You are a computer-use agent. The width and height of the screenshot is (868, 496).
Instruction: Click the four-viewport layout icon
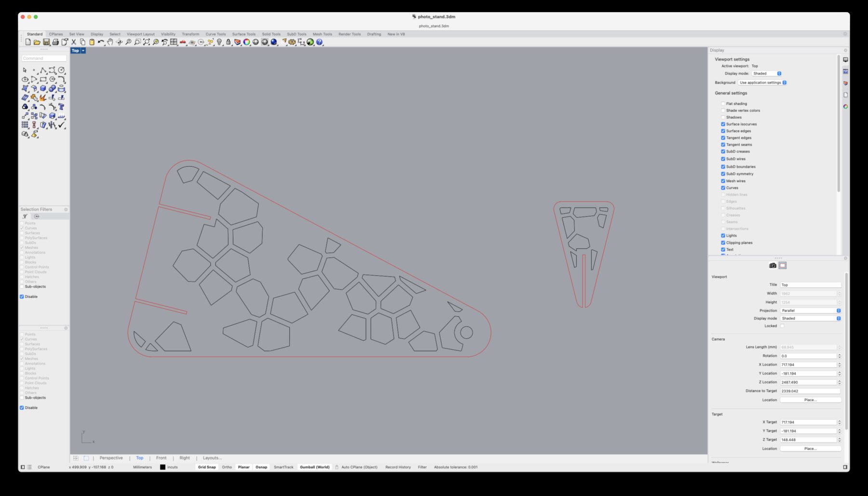pyautogui.click(x=174, y=42)
